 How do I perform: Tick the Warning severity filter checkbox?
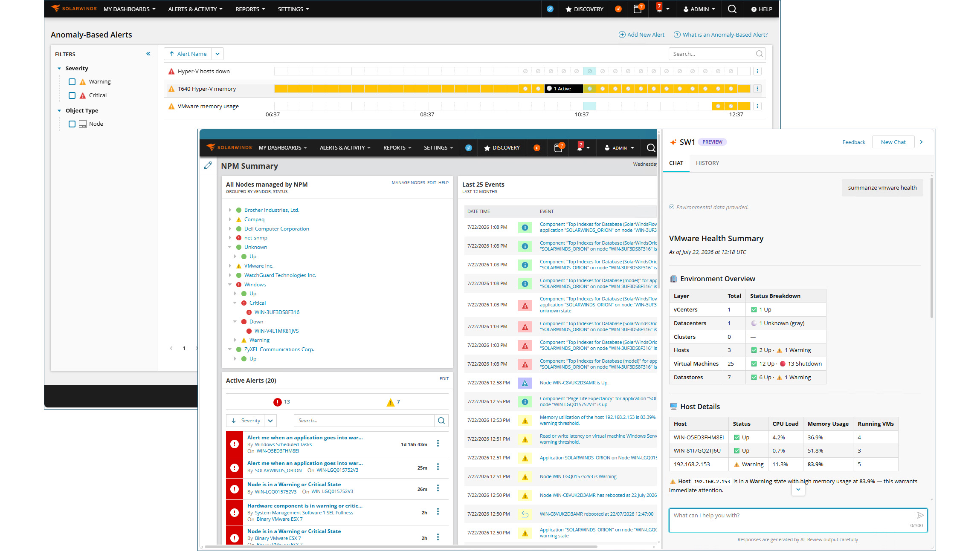click(72, 82)
